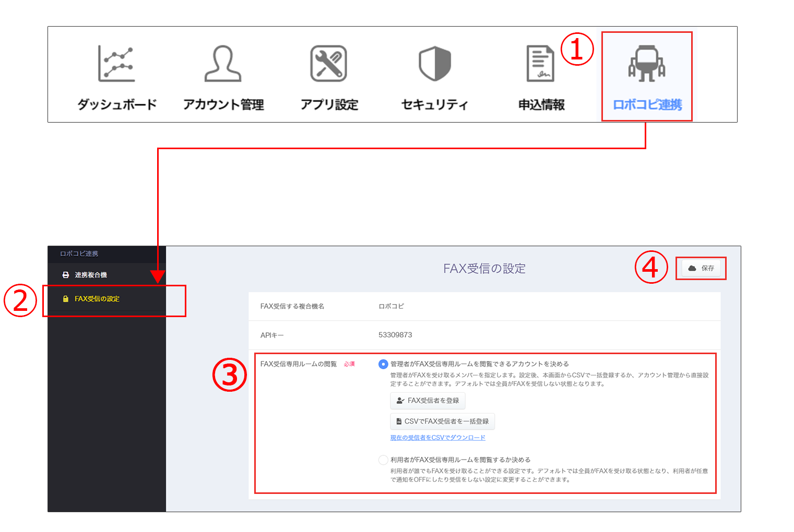Select 管理者がFAX受信専用ルームを閲覧できるアカウントを決める radio
Screen dimensions: 794x532
click(x=383, y=364)
